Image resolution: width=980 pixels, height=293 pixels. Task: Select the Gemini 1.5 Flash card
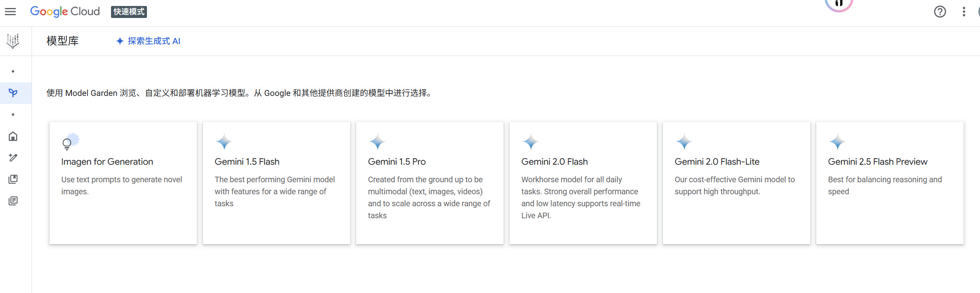coord(276,183)
